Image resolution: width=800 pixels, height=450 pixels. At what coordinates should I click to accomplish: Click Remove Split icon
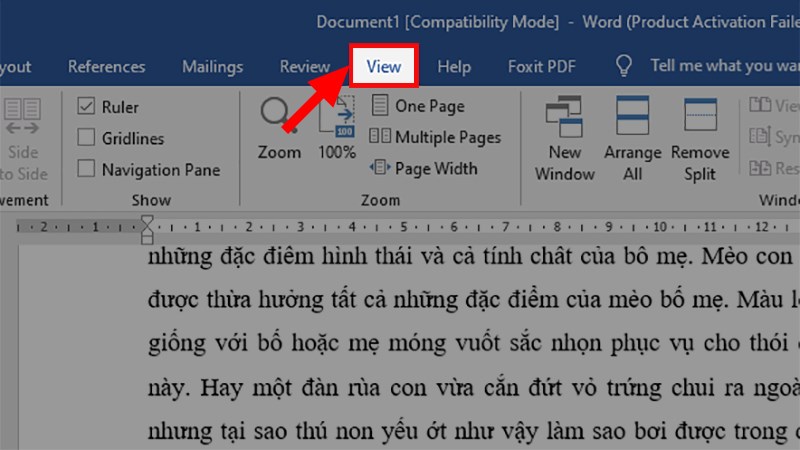(x=700, y=118)
